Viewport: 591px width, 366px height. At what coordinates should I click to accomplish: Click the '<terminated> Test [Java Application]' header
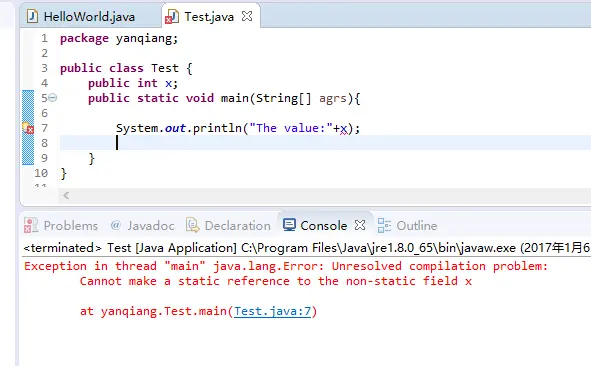[307, 248]
